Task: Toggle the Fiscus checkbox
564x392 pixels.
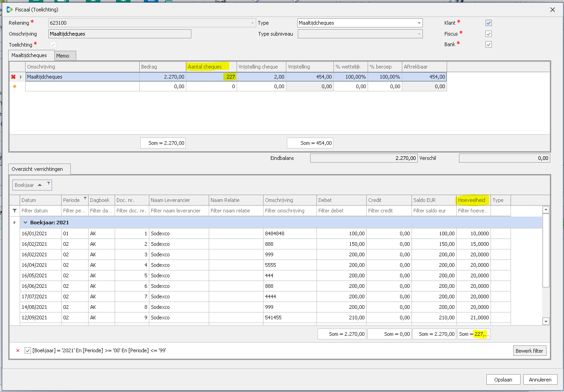Action: point(489,34)
